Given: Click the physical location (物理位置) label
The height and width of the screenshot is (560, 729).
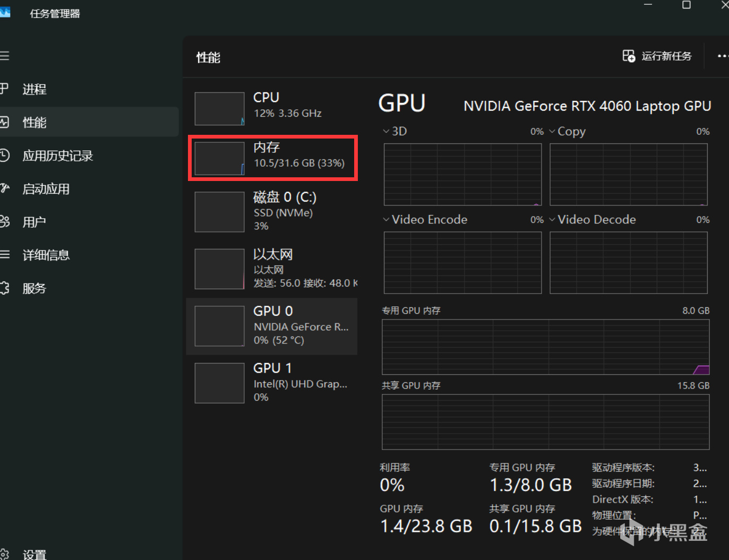Looking at the screenshot, I should 614,515.
